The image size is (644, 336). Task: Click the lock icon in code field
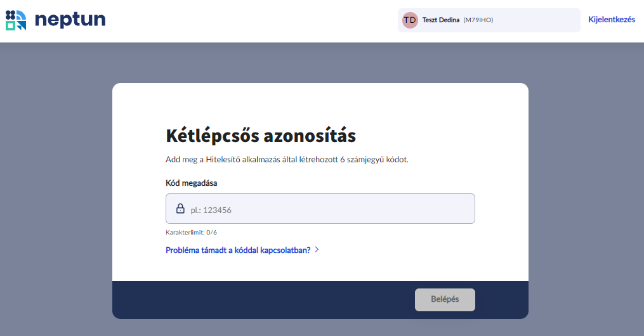[180, 209]
